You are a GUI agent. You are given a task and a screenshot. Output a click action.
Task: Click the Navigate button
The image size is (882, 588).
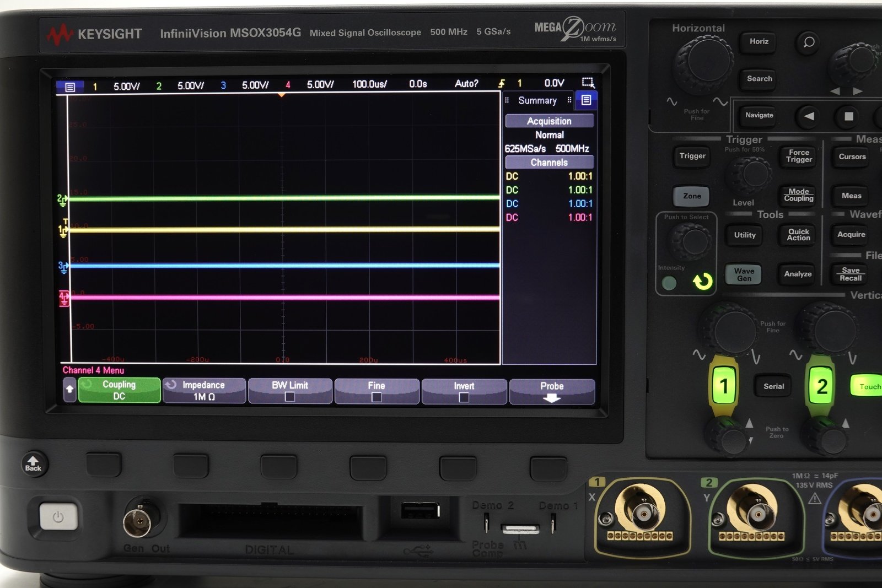759,116
